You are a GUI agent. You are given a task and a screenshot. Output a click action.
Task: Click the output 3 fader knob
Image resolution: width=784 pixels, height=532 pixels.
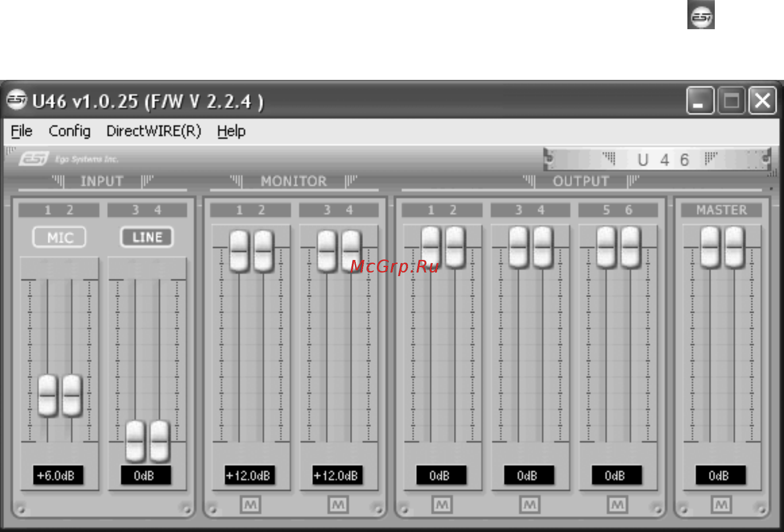pos(518,247)
